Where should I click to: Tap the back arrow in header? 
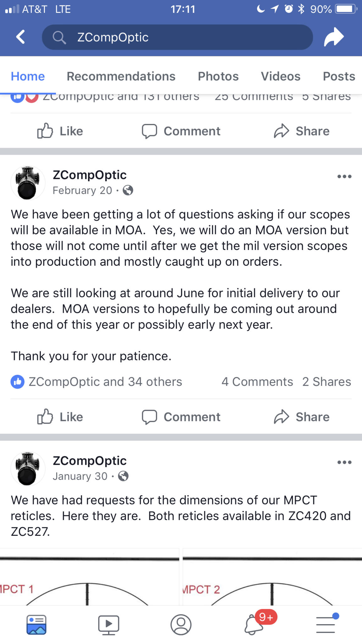(x=21, y=37)
